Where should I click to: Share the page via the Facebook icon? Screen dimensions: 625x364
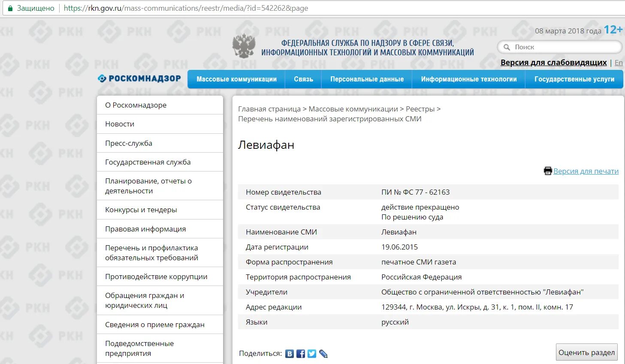[301, 354]
